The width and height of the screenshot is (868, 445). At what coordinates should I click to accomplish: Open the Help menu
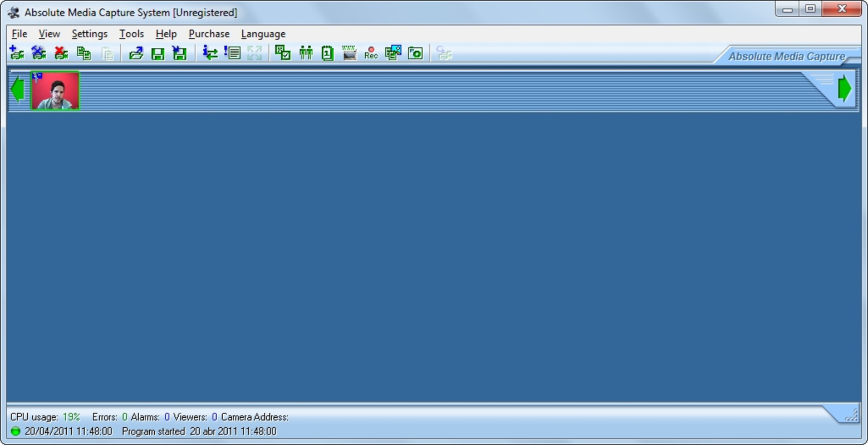(x=166, y=34)
